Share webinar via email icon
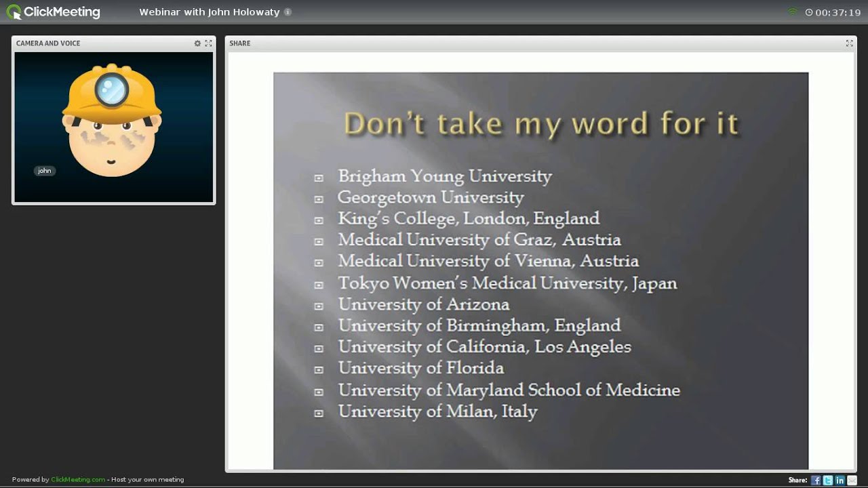This screenshot has height=488, width=868. click(852, 480)
